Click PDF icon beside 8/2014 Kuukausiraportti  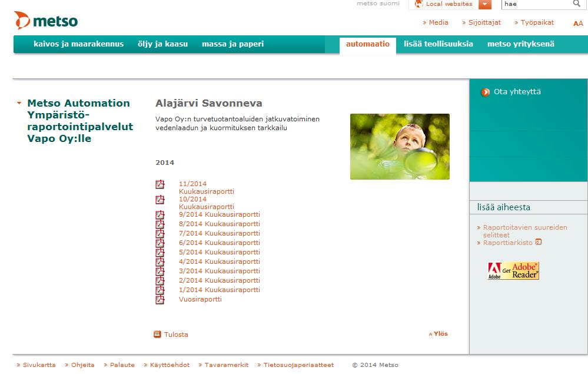click(160, 224)
